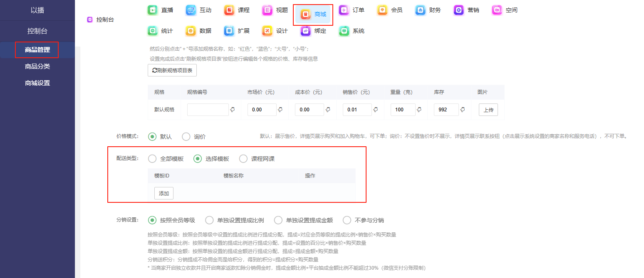Open the 直播 live broadcast icon
Viewport: 644px width, 278px height.
point(152,10)
